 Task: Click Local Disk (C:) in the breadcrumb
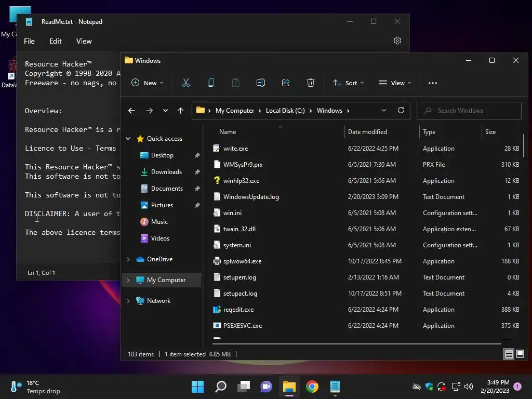pyautogui.click(x=285, y=111)
